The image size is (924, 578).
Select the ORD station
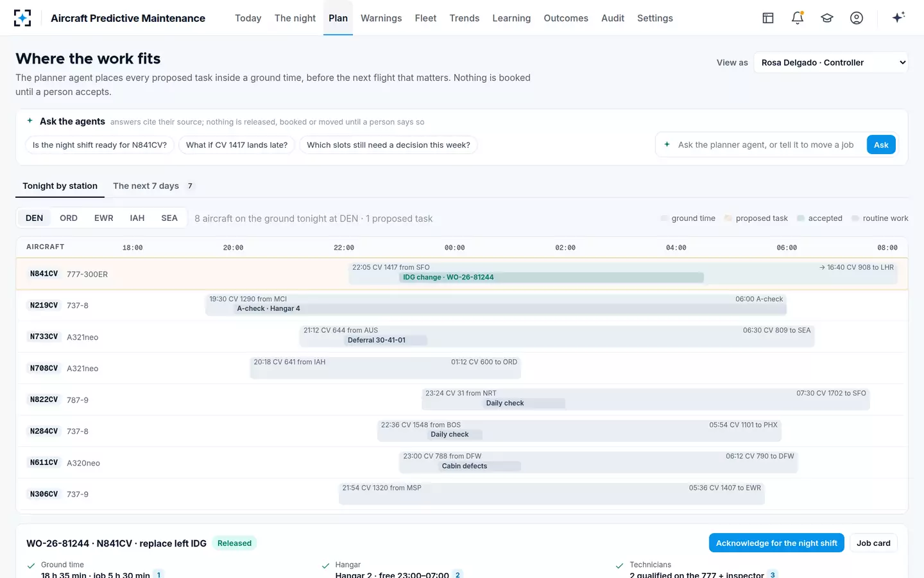click(69, 218)
